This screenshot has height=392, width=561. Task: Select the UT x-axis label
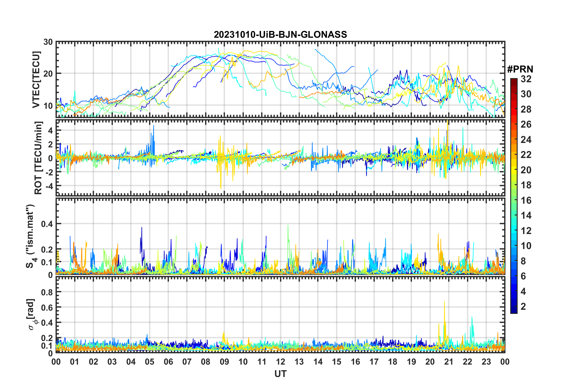pos(280,374)
